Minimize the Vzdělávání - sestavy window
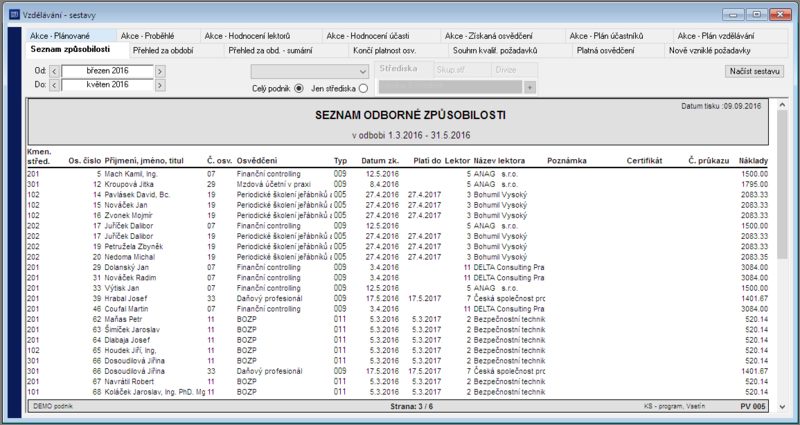800x425 pixels. [x=733, y=15]
